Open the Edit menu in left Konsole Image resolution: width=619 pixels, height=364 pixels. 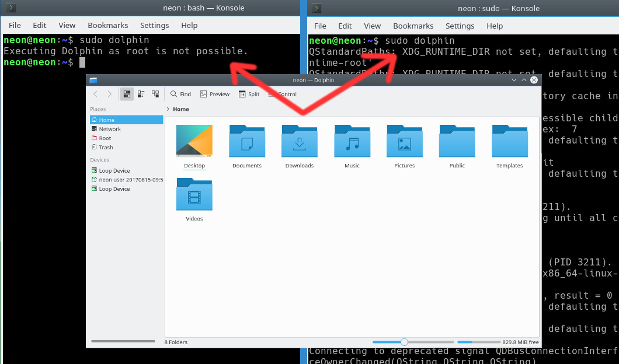coord(39,25)
